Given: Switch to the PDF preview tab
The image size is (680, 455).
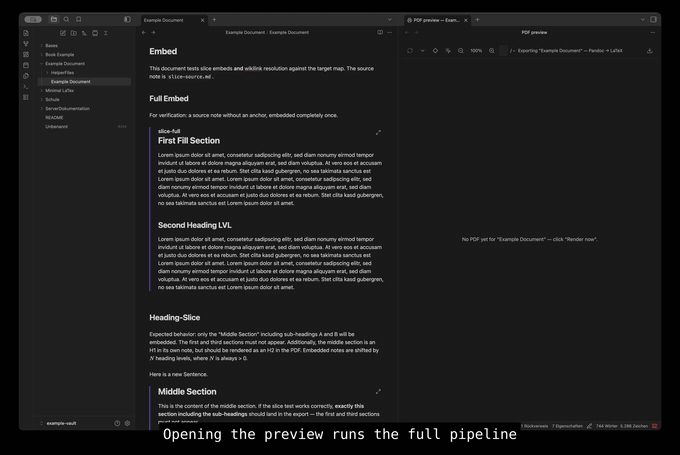Looking at the screenshot, I should pyautogui.click(x=433, y=20).
